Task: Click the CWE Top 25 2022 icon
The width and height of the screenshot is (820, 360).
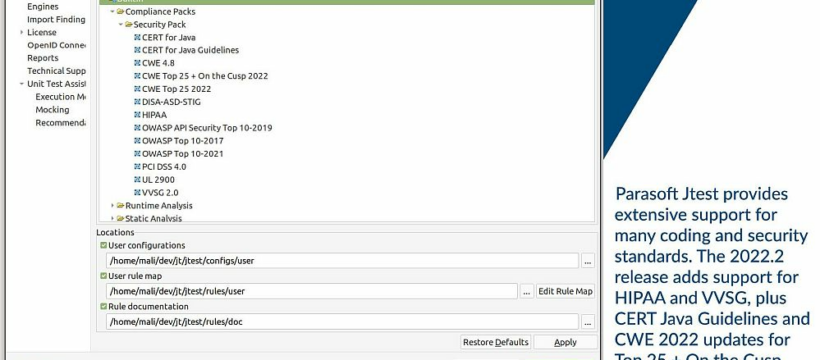Action: click(138, 89)
